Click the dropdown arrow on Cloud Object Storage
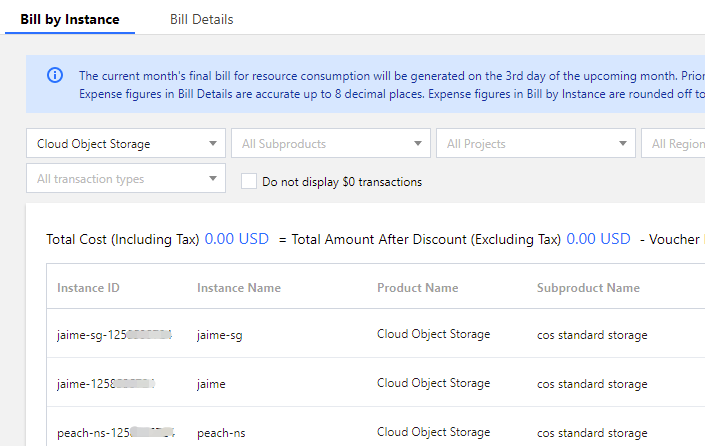 click(x=212, y=144)
